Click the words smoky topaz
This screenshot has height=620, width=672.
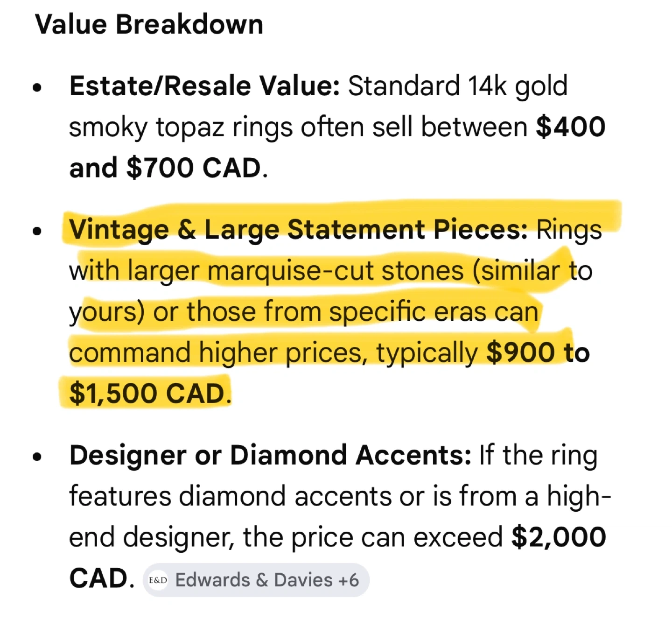(x=147, y=127)
